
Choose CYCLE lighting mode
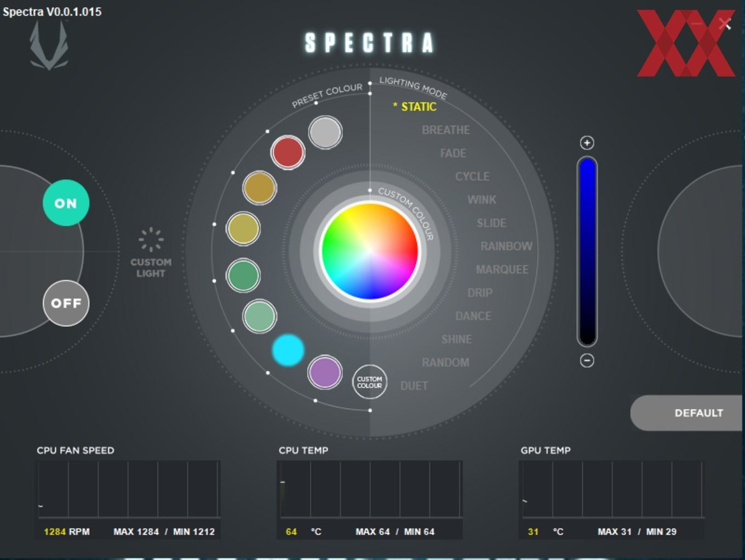click(472, 177)
